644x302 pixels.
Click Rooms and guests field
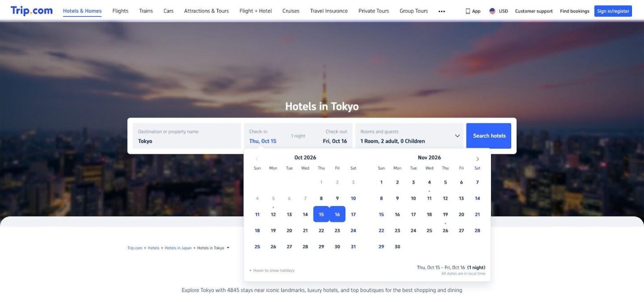[x=409, y=136]
